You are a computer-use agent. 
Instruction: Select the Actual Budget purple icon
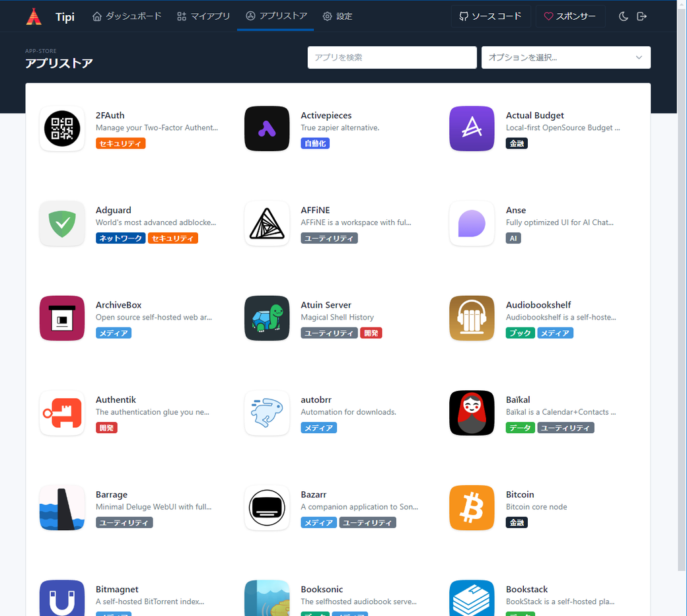tap(472, 129)
